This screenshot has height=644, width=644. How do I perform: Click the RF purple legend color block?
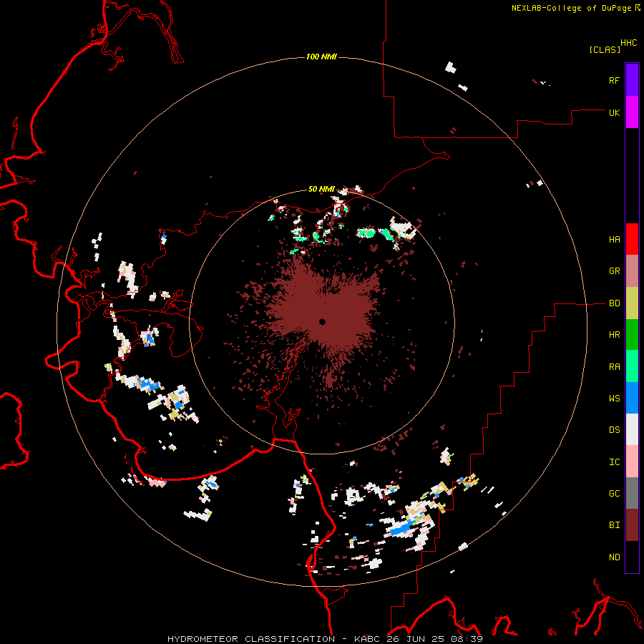pyautogui.click(x=632, y=80)
